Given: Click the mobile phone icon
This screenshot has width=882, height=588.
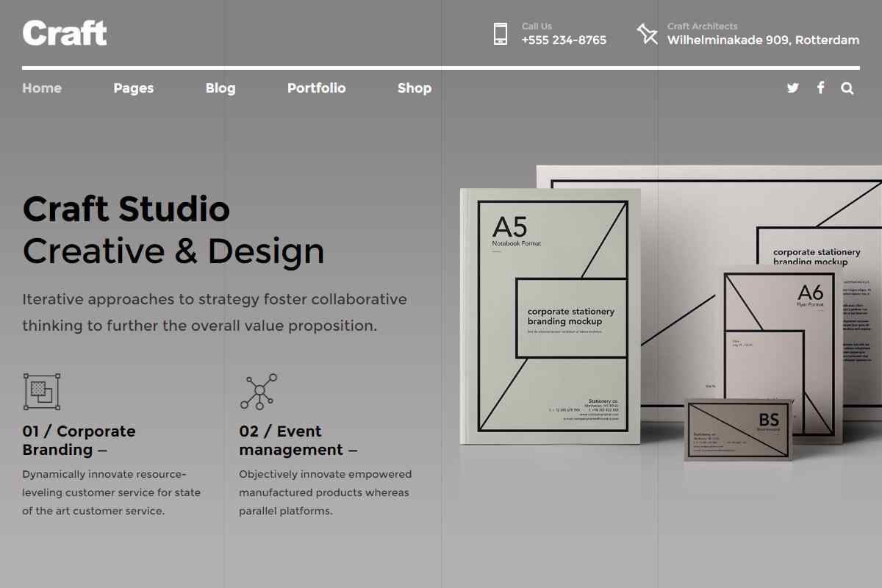Looking at the screenshot, I should coord(501,34).
